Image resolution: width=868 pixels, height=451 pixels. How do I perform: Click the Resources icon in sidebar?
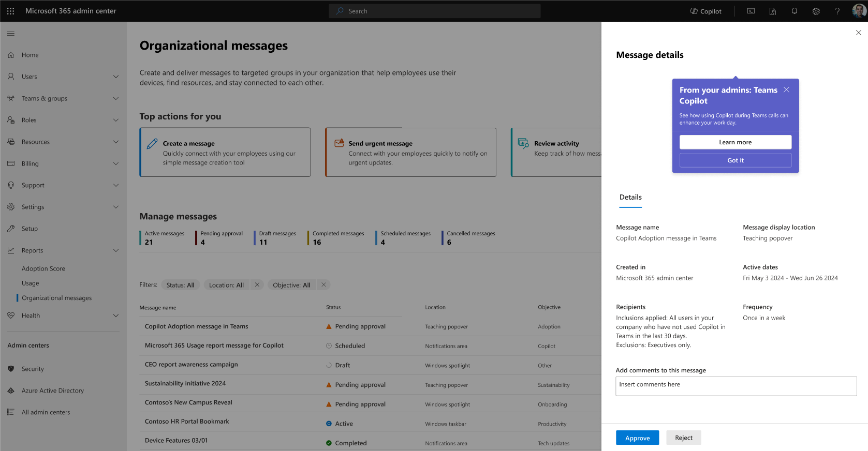tap(11, 142)
